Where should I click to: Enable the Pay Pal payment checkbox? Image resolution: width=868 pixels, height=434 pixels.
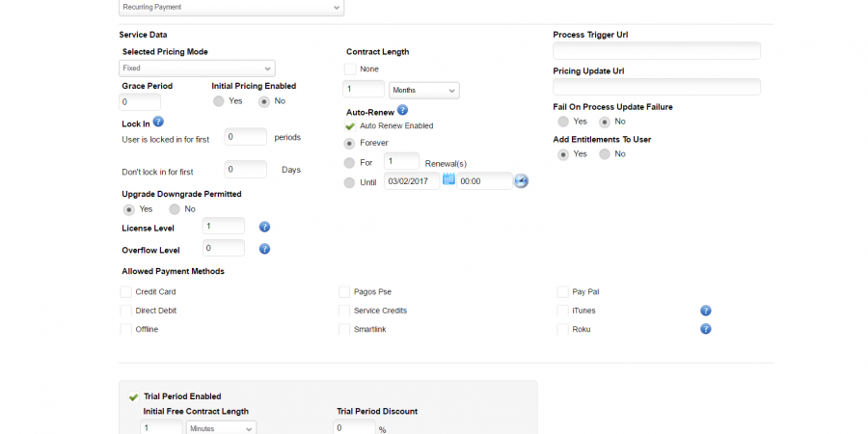563,292
